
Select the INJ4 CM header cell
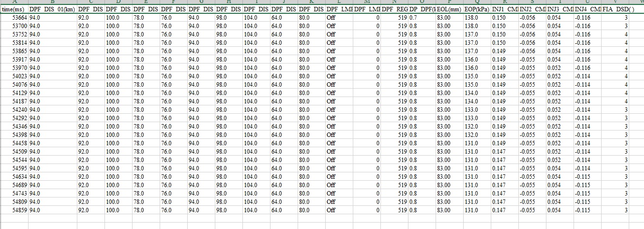pyautogui.click(x=587, y=9)
